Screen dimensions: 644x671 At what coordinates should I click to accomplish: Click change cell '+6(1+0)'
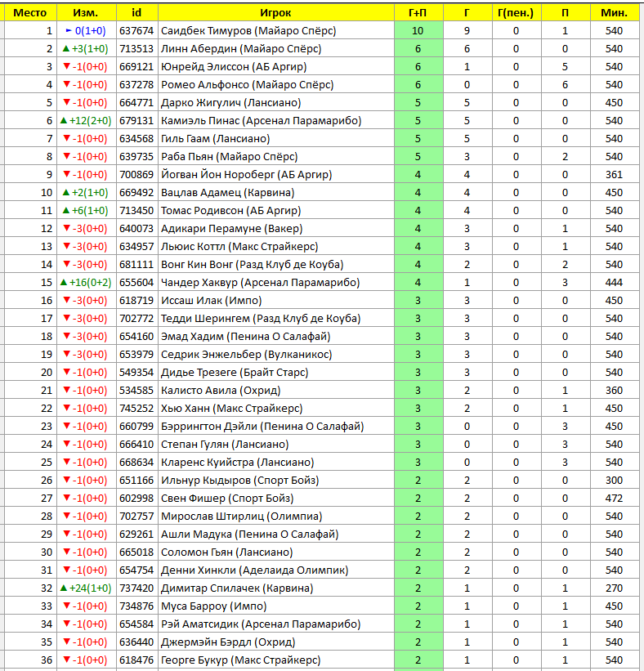[x=87, y=211]
